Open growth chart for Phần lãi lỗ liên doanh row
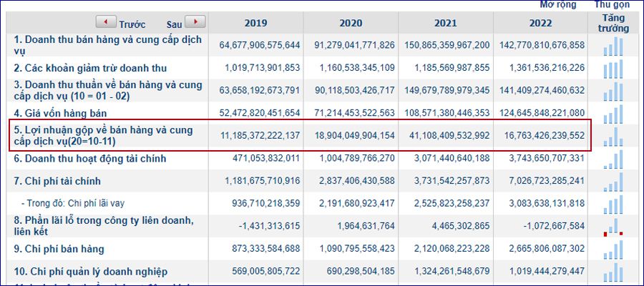 click(613, 227)
